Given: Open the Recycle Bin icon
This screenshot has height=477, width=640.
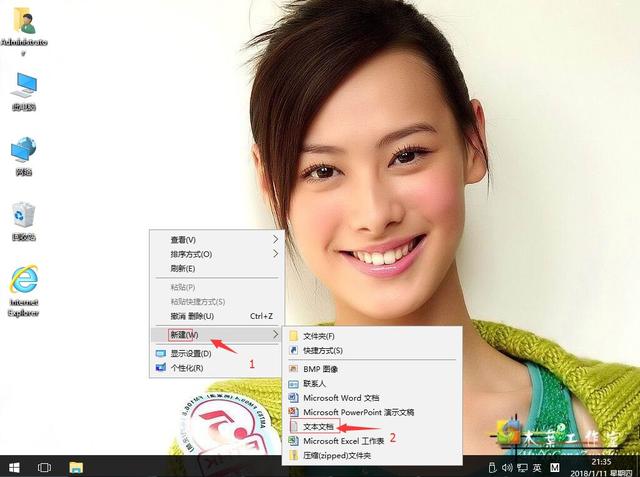Looking at the screenshot, I should coord(23,218).
